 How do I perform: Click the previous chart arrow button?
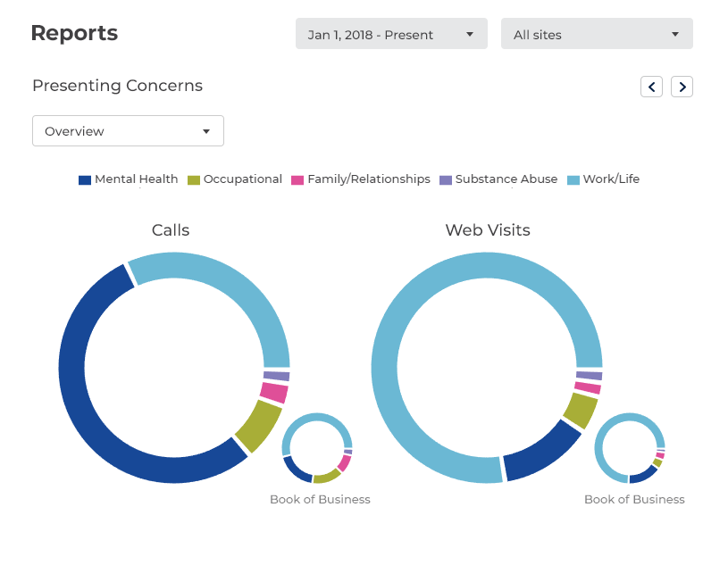pos(651,87)
